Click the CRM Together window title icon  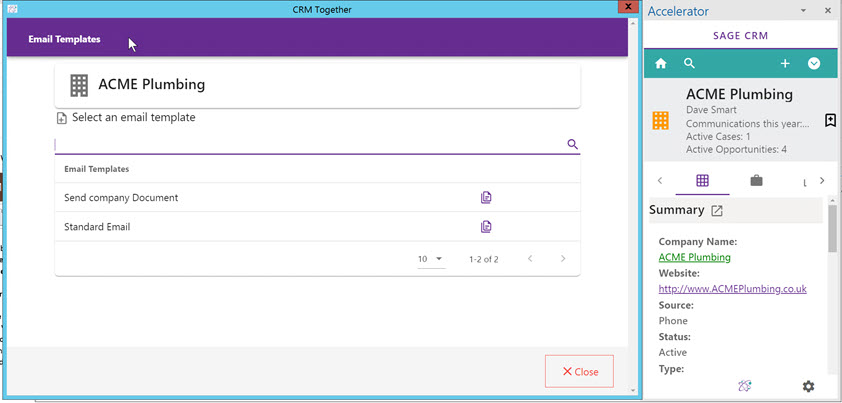[14, 9]
